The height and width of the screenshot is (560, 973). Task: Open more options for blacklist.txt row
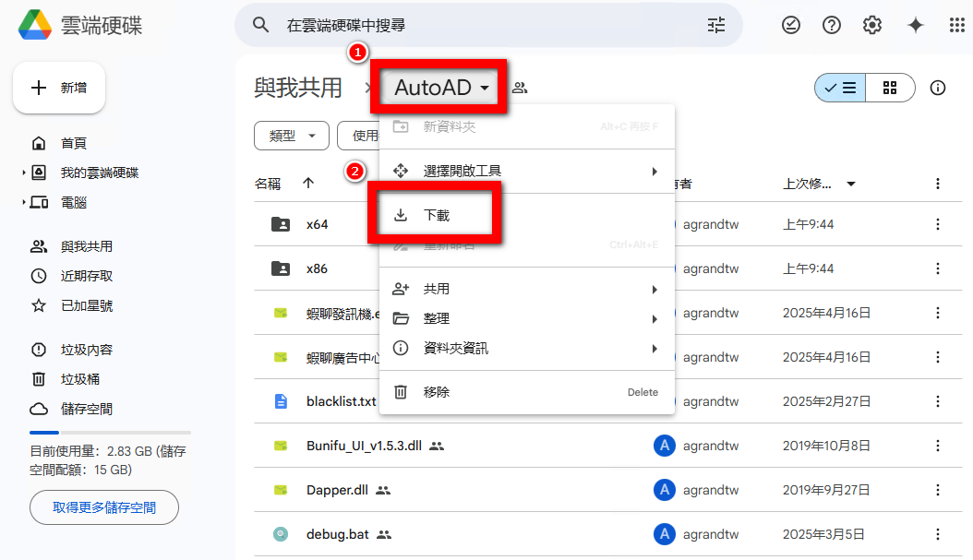pyautogui.click(x=938, y=401)
